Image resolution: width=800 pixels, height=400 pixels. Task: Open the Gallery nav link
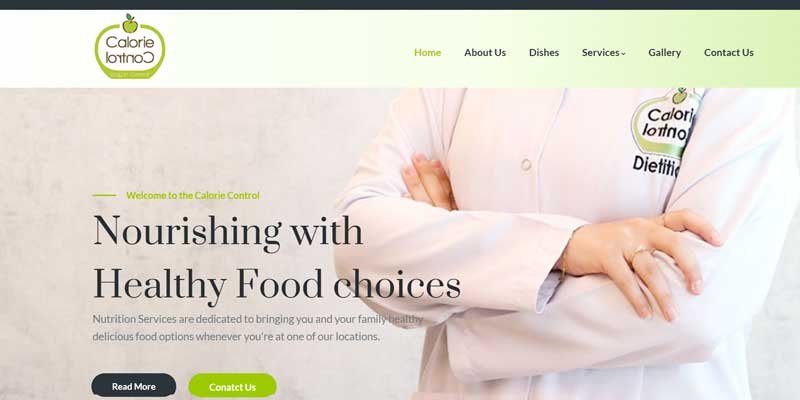tap(664, 53)
